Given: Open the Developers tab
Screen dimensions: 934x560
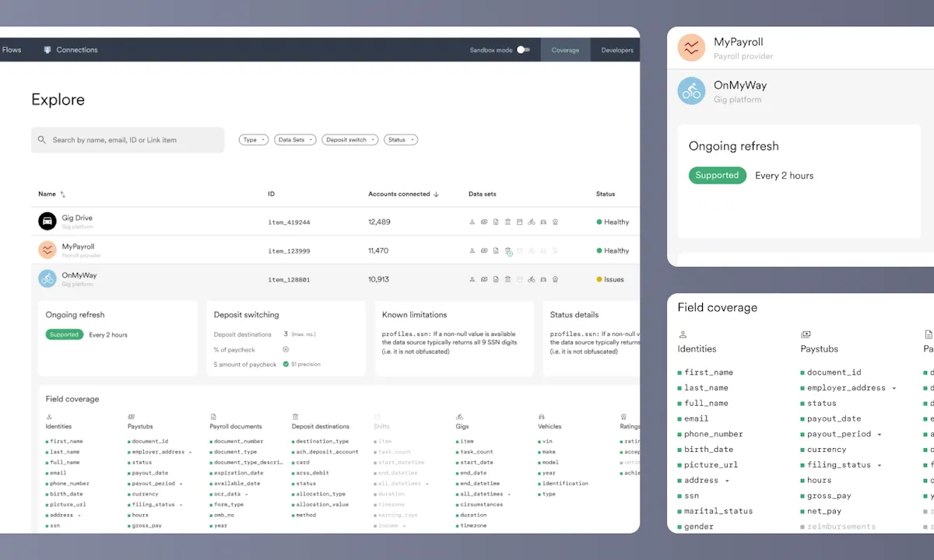Looking at the screenshot, I should tap(617, 50).
